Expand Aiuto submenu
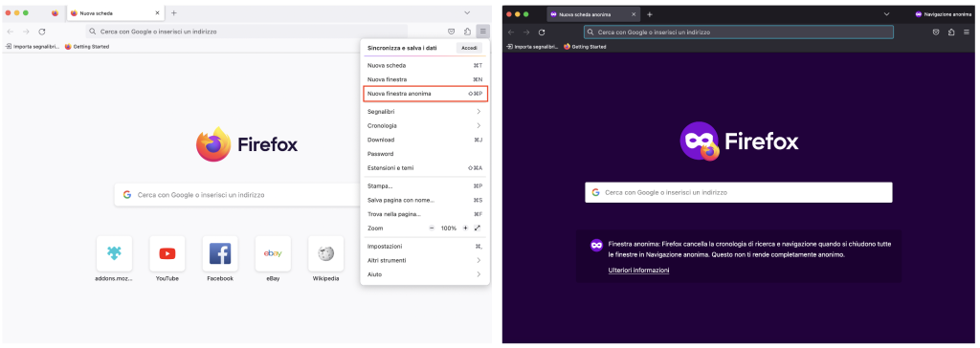Viewport: 980px width, 348px height. pos(425,274)
